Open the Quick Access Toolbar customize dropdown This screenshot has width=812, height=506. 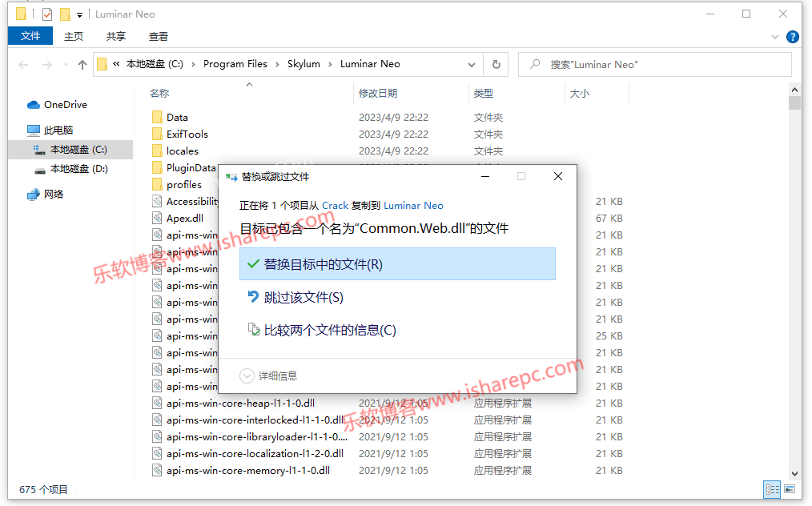[x=80, y=15]
